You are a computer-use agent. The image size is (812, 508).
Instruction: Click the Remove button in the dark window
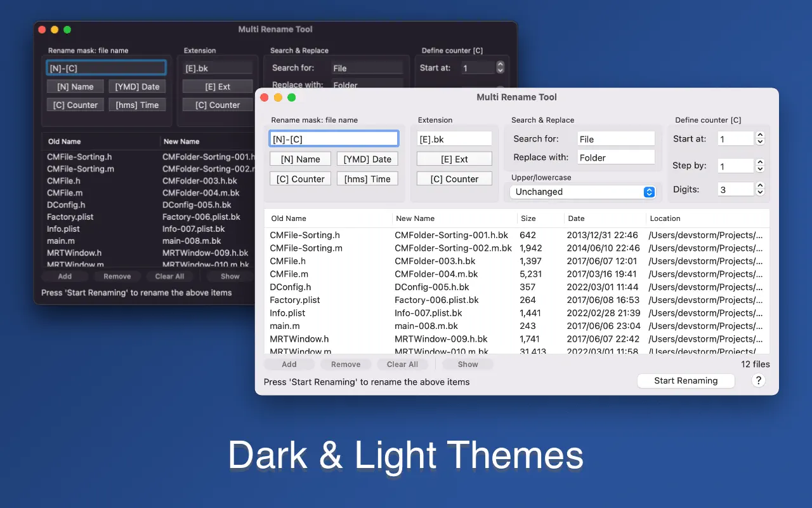[117, 276]
